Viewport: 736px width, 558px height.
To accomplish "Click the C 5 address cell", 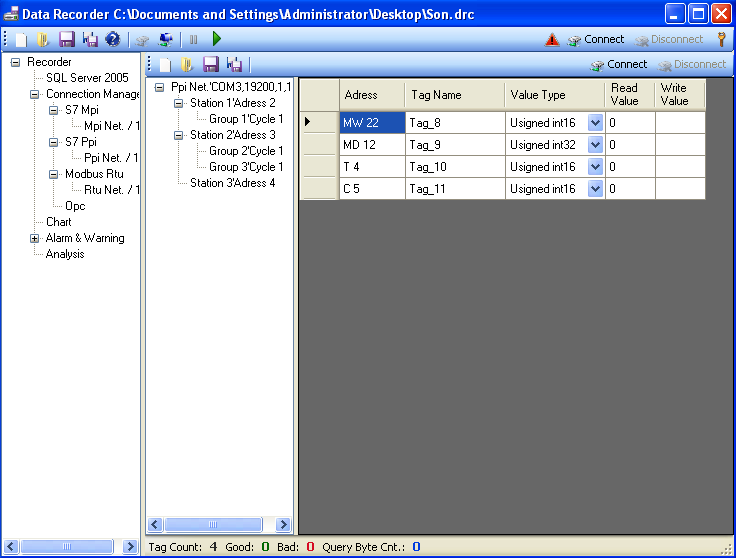I will tap(372, 189).
